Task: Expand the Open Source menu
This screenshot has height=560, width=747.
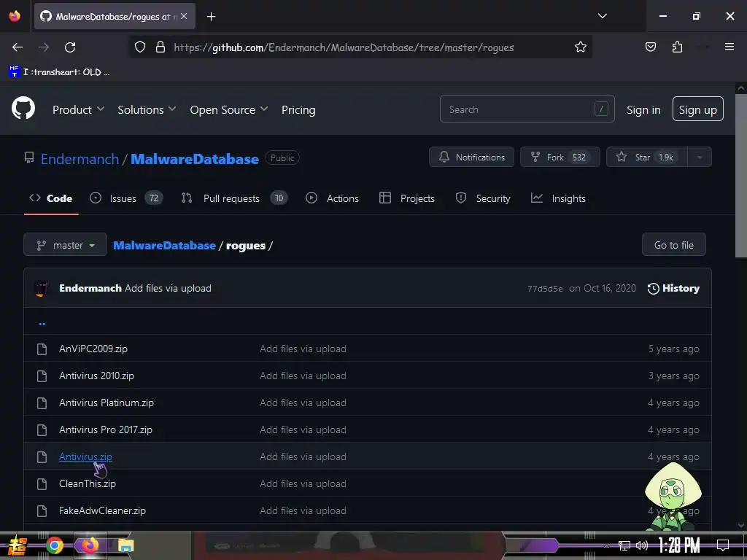Action: [228, 109]
